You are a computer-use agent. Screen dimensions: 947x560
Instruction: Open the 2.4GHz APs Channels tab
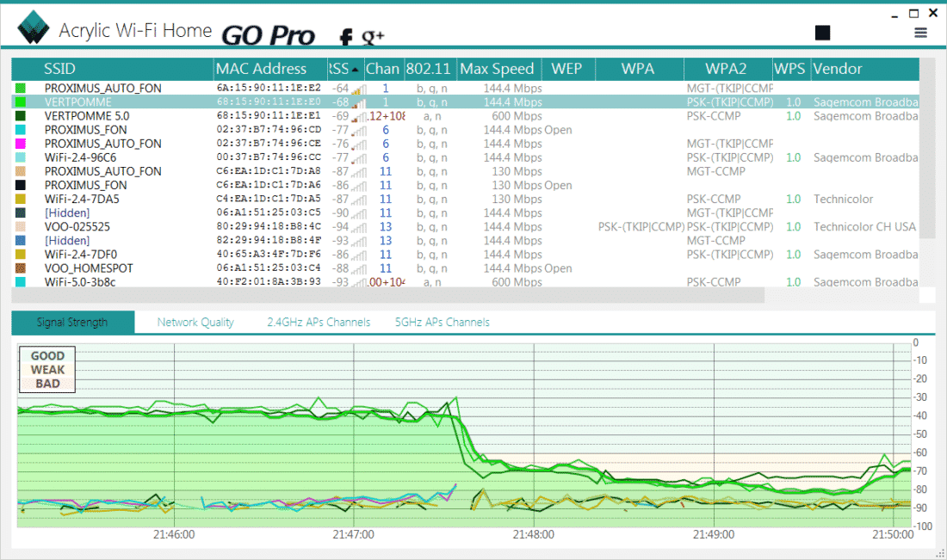point(319,323)
